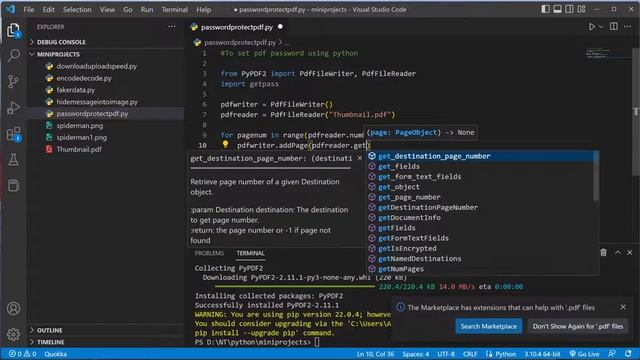Select getIsEncrypted suggestion
This screenshot has width=640, height=360.
(480, 249)
